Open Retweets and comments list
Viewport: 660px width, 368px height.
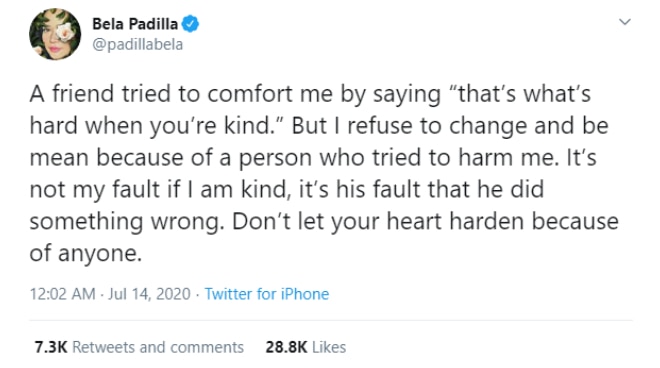pos(158,347)
